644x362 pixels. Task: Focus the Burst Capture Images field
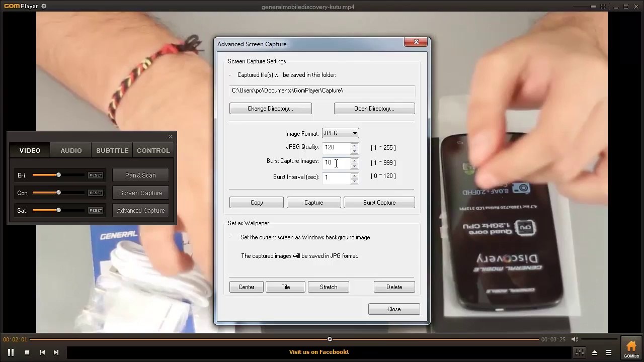[x=337, y=162]
